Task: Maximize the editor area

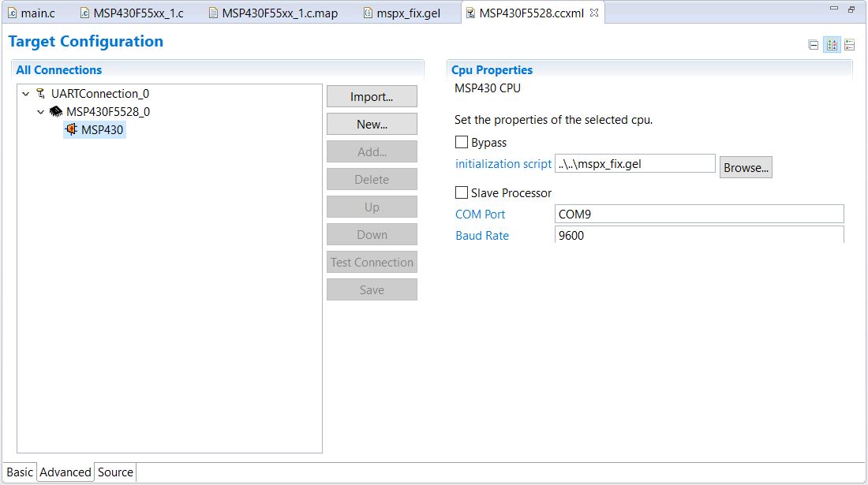Action: (851, 9)
